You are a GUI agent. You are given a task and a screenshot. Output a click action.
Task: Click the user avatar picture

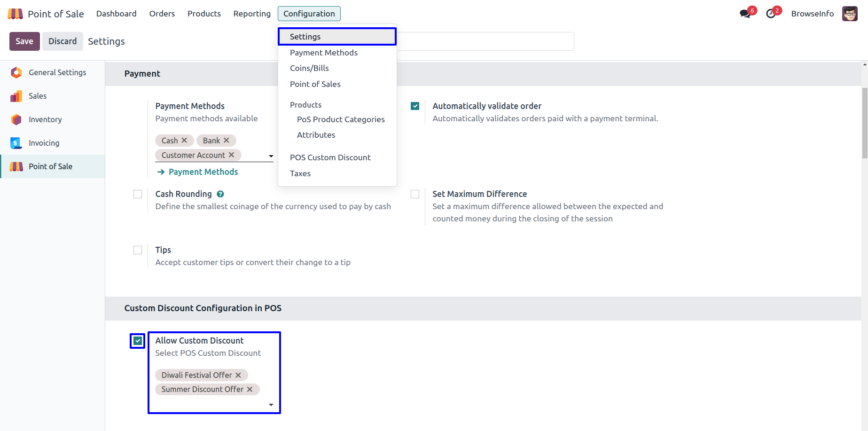coord(850,14)
